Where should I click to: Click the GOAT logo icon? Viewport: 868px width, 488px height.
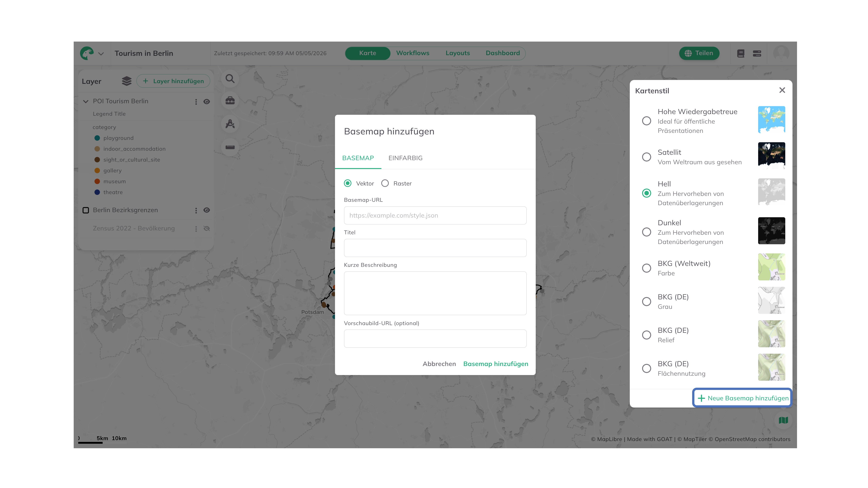pyautogui.click(x=87, y=53)
